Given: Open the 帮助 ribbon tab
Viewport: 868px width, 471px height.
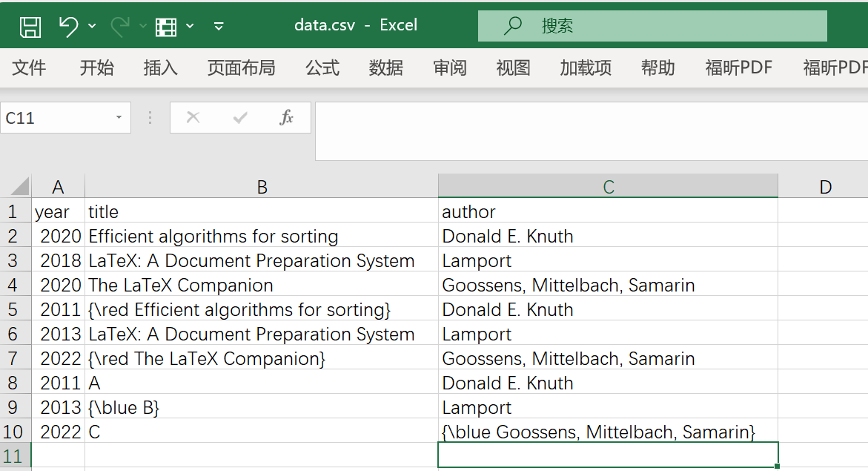Looking at the screenshot, I should pos(658,67).
